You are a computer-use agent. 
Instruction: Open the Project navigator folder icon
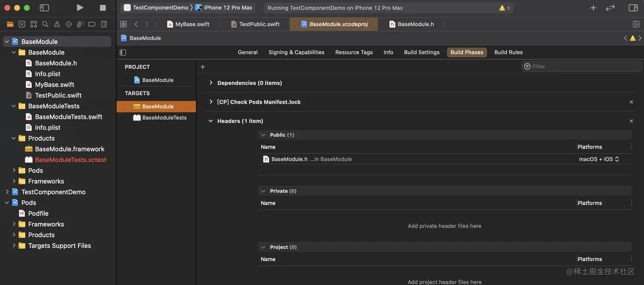point(10,24)
